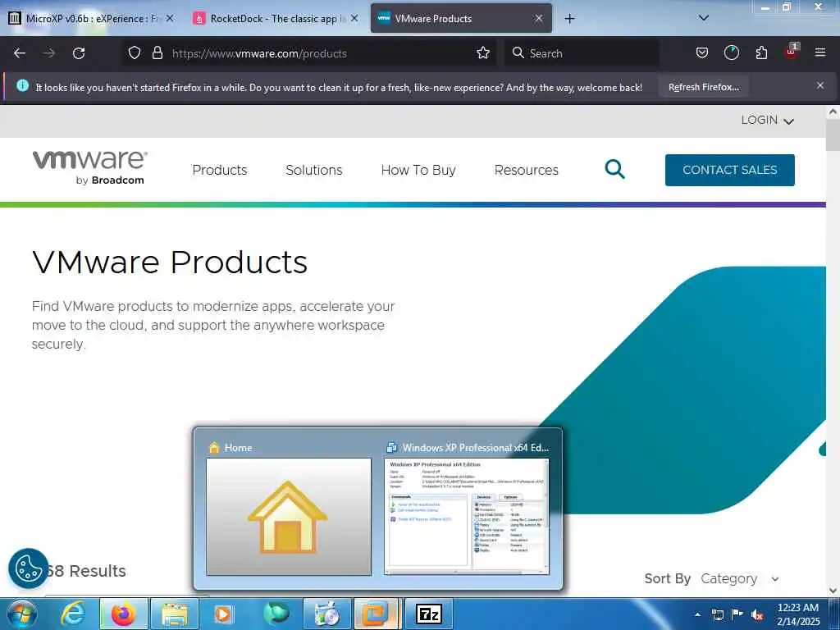Open the Extensions puzzle icon
The width and height of the screenshot is (840, 630).
(x=761, y=53)
